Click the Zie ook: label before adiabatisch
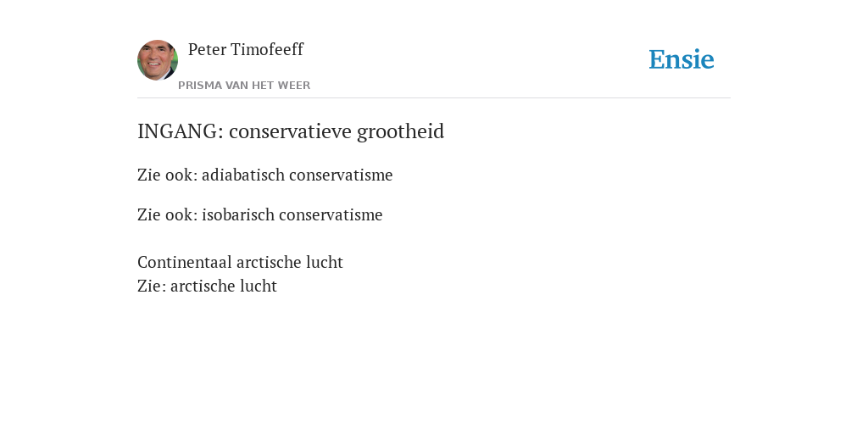Image resolution: width=868 pixels, height=434 pixels. point(168,175)
